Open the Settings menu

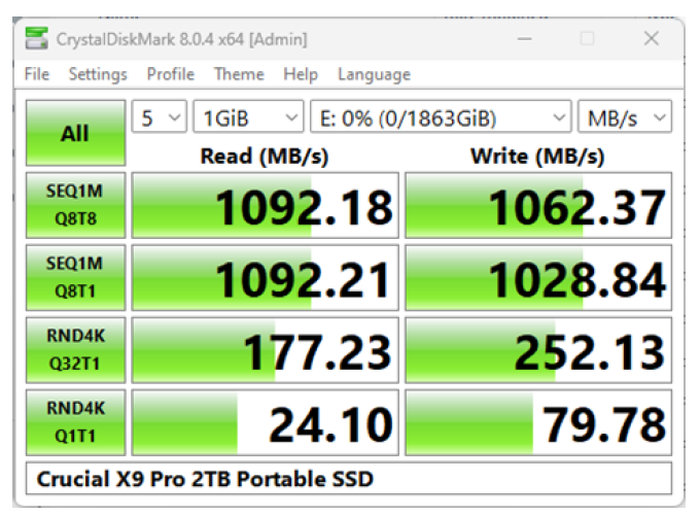click(97, 75)
